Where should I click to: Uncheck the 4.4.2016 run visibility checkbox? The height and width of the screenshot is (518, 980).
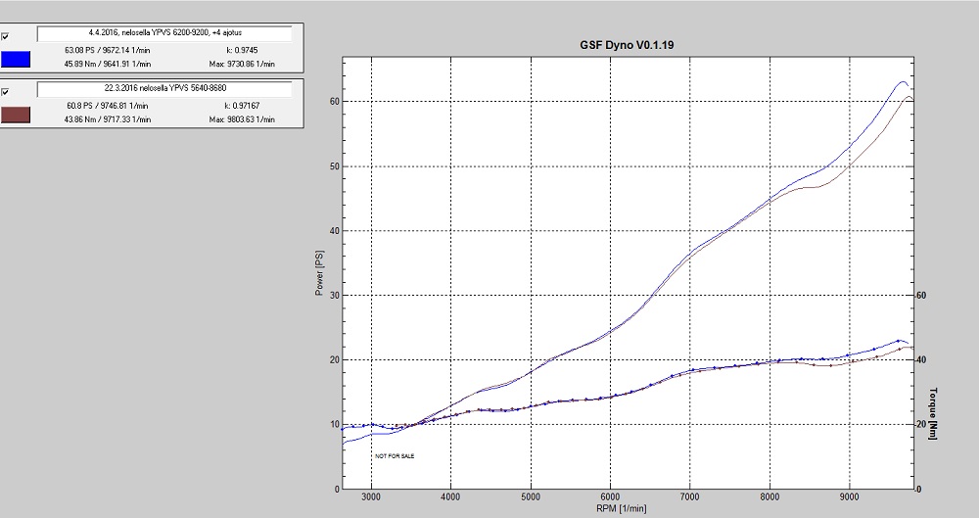pyautogui.click(x=6, y=36)
